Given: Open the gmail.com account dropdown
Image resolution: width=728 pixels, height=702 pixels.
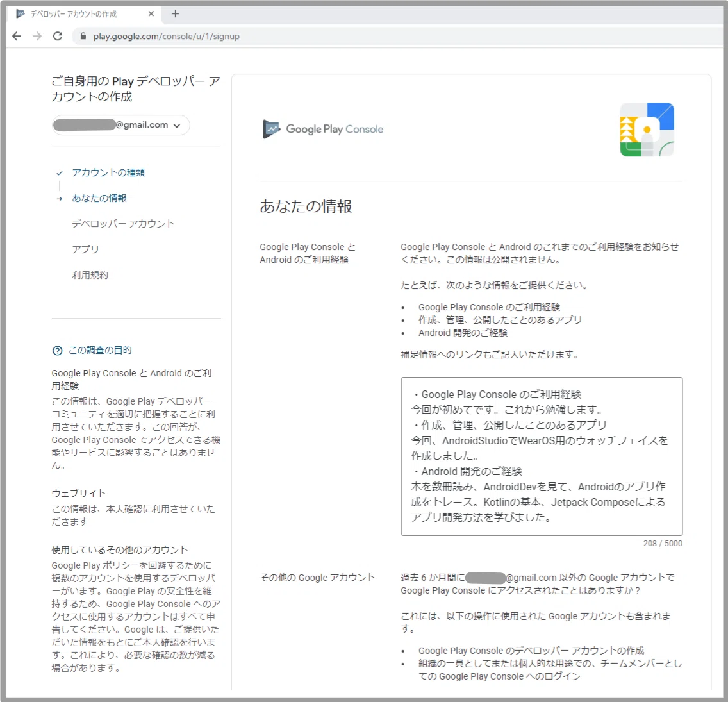Looking at the screenshot, I should click(x=120, y=125).
